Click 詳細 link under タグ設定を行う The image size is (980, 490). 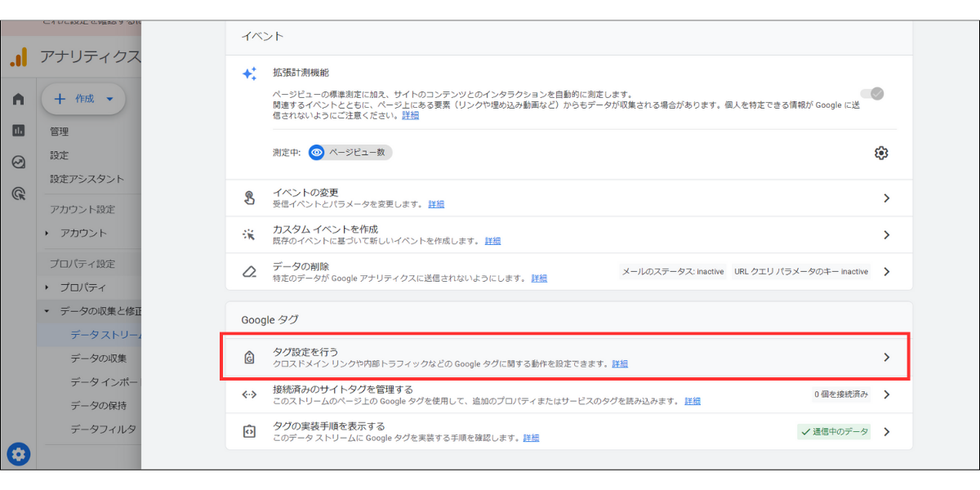pos(620,363)
